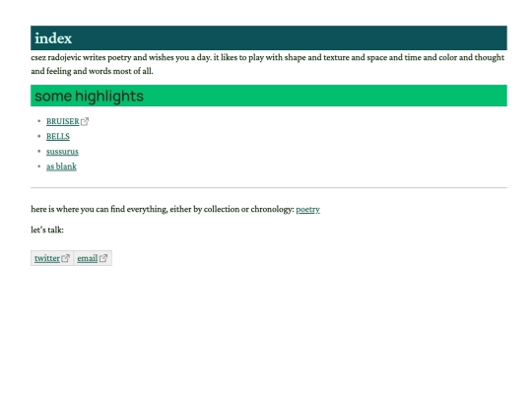Click the 'csez radojevic writes poetry' paragraph
532x399 pixels.
[x=268, y=64]
